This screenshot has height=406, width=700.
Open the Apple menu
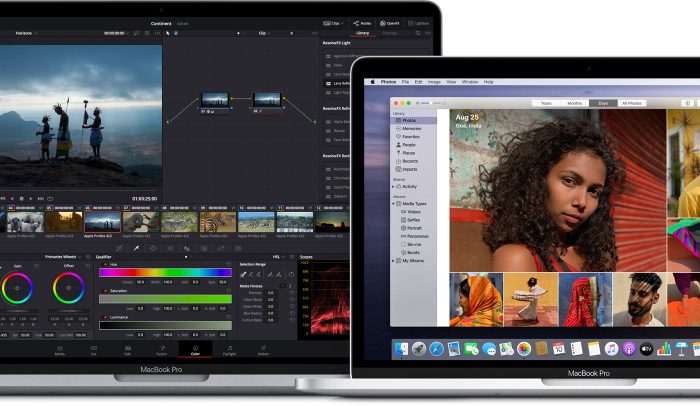[x=372, y=82]
